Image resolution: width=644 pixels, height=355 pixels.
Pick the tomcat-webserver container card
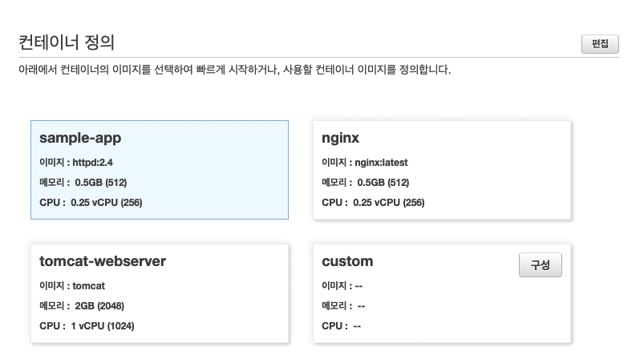(x=160, y=293)
